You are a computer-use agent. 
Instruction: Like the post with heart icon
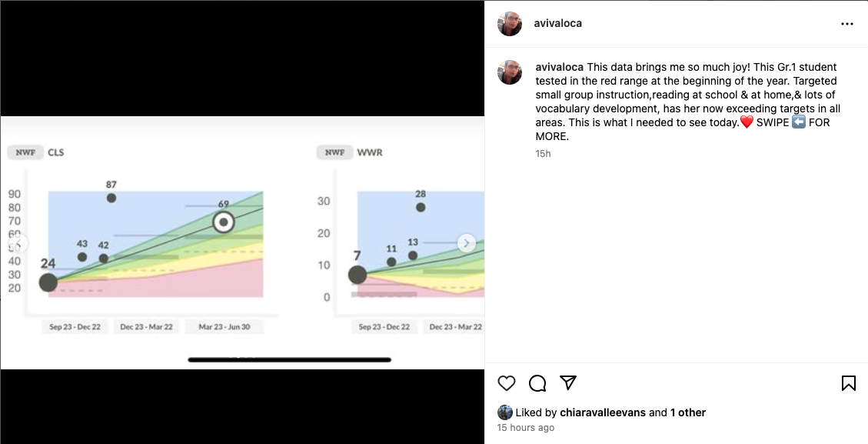[x=506, y=383]
